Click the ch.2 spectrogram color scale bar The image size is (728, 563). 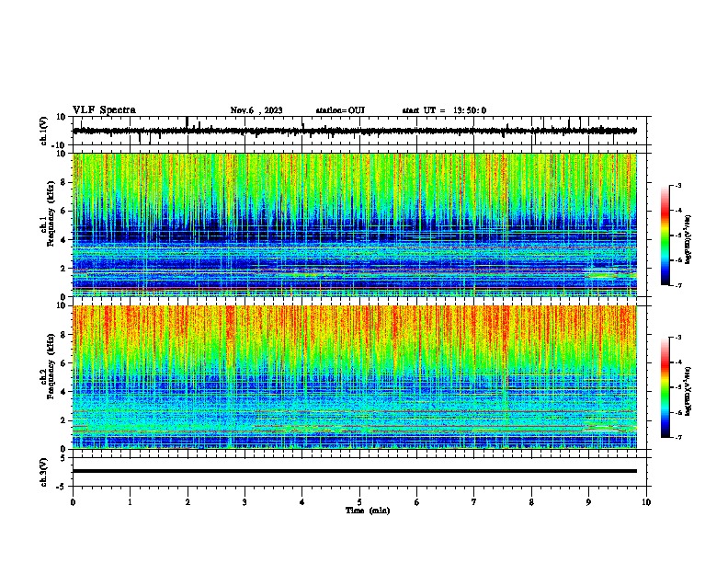[x=665, y=387]
